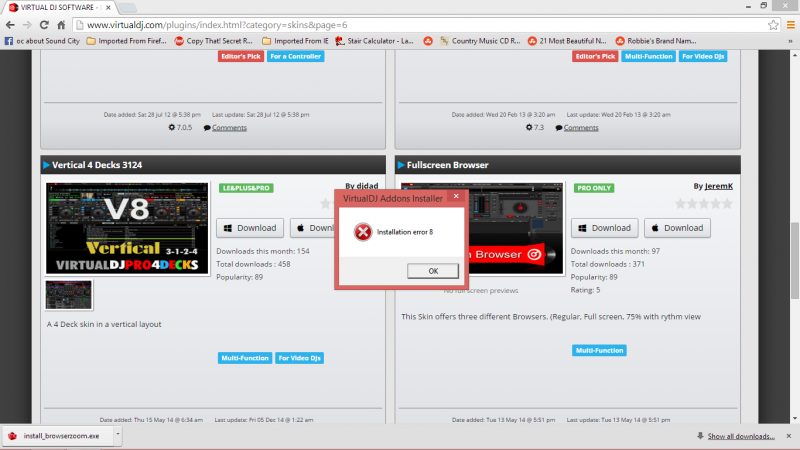Click the red error icon in dialog

[363, 232]
